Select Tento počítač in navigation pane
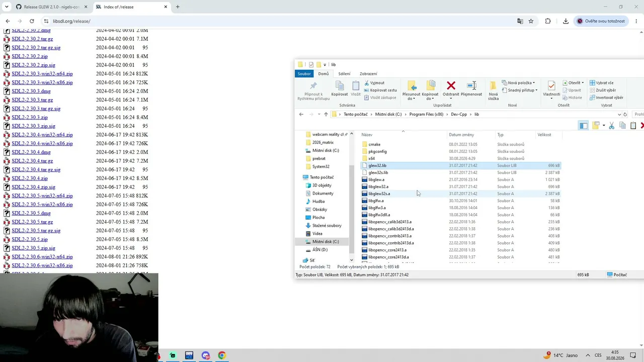Screen dimensions: 644x362 click(321, 177)
